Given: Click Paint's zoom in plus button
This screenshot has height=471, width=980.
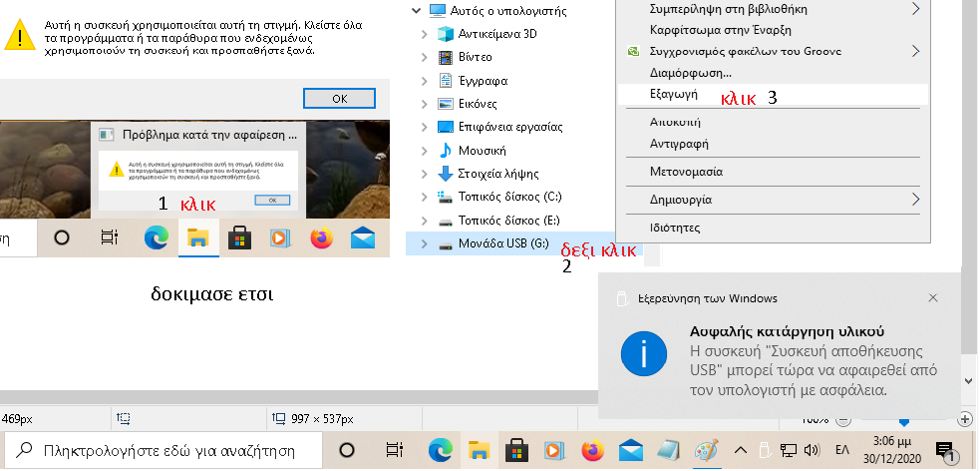Looking at the screenshot, I should click(x=965, y=420).
